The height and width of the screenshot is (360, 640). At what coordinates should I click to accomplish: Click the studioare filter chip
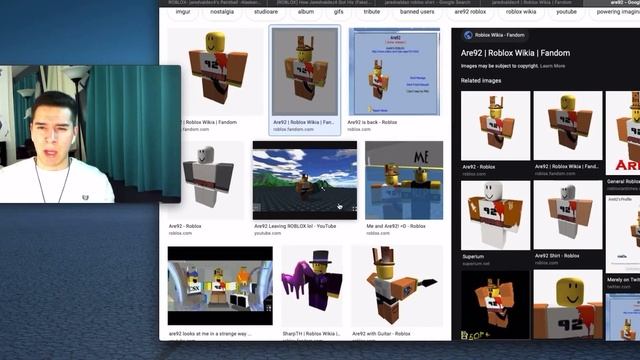[266, 12]
